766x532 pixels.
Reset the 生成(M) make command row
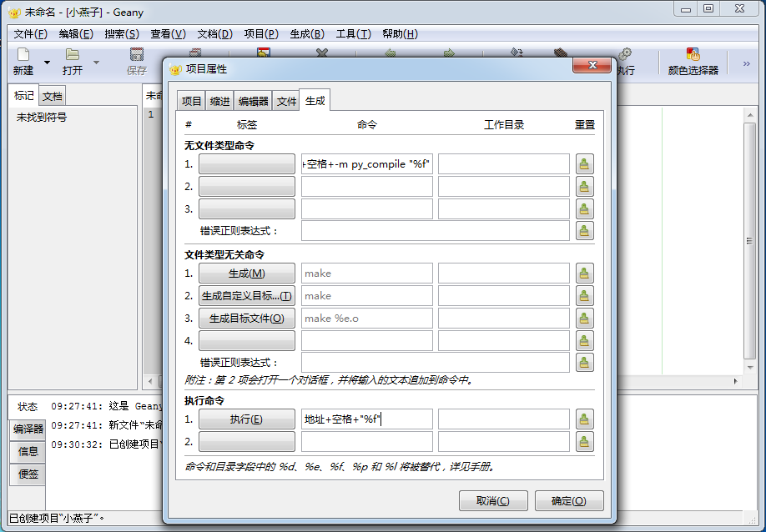point(584,274)
